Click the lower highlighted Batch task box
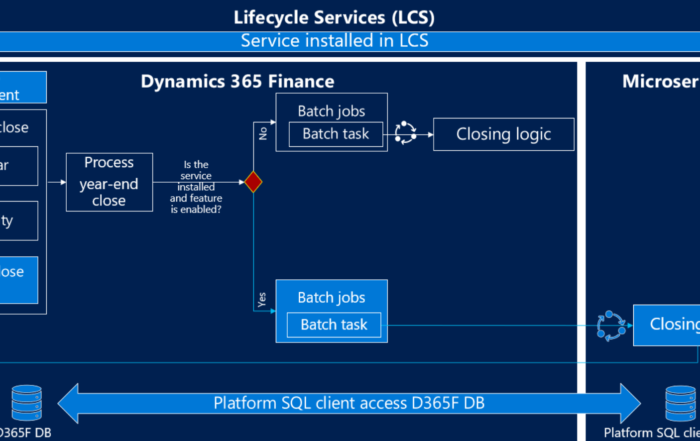Viewport: 700px width, 441px height. point(334,325)
